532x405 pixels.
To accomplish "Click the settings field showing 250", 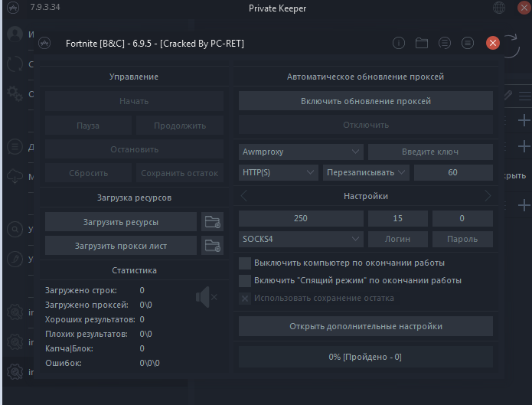I will (x=301, y=218).
